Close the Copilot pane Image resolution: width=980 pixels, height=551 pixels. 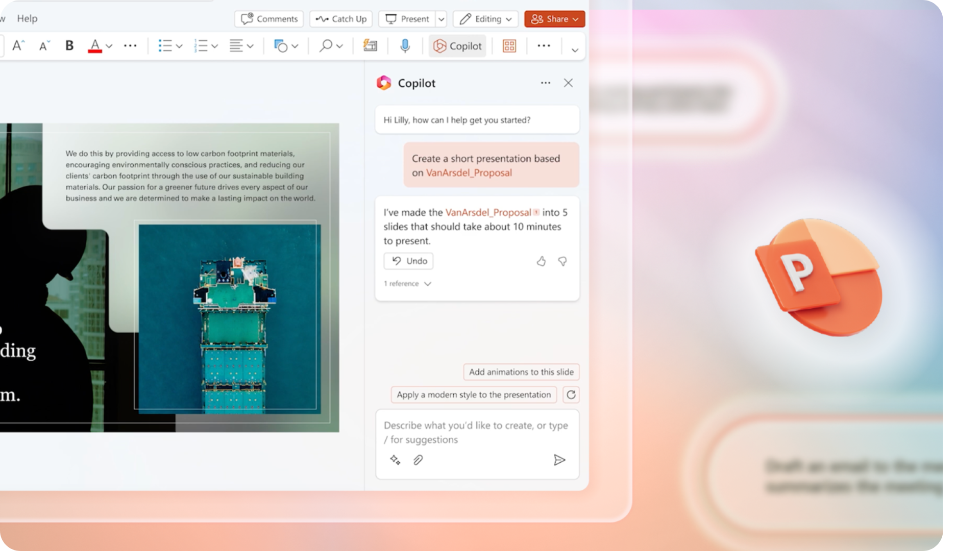pyautogui.click(x=568, y=83)
